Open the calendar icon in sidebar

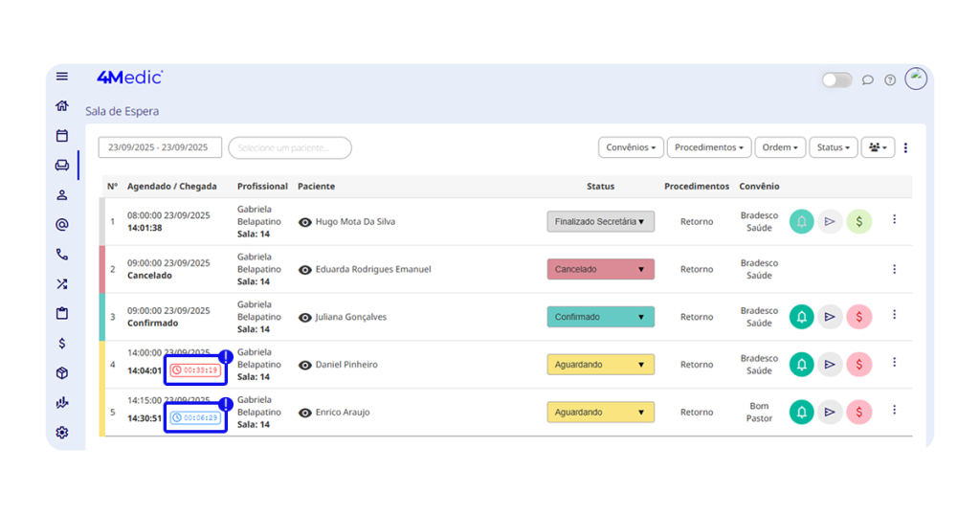click(x=62, y=136)
